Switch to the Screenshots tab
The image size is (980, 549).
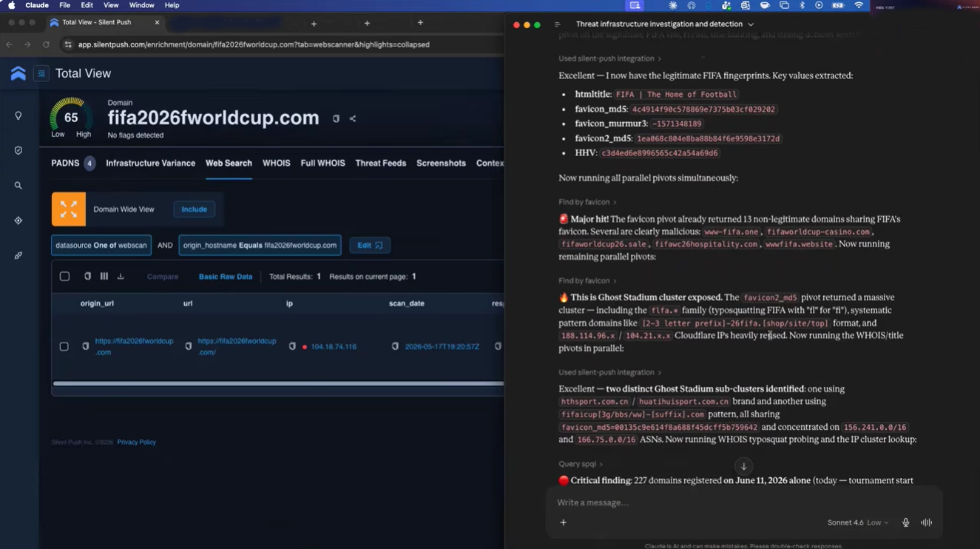441,163
